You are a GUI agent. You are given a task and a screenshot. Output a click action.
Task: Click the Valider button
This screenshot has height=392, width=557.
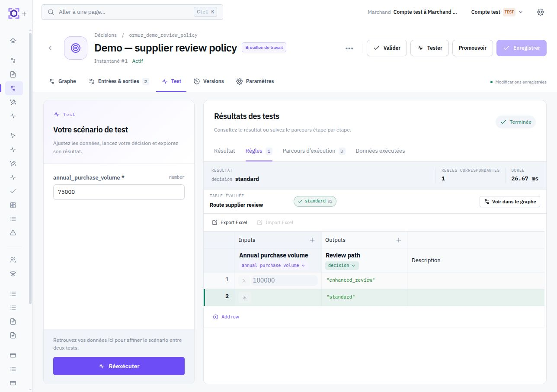point(387,48)
